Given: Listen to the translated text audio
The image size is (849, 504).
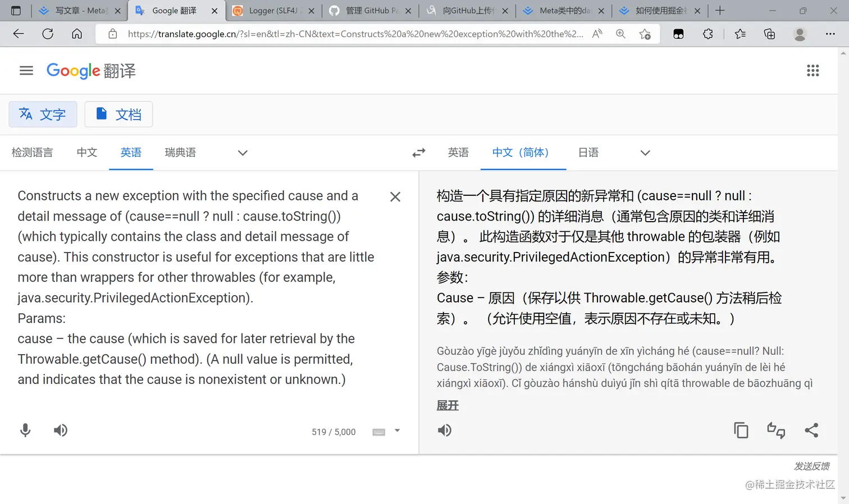Looking at the screenshot, I should point(445,430).
